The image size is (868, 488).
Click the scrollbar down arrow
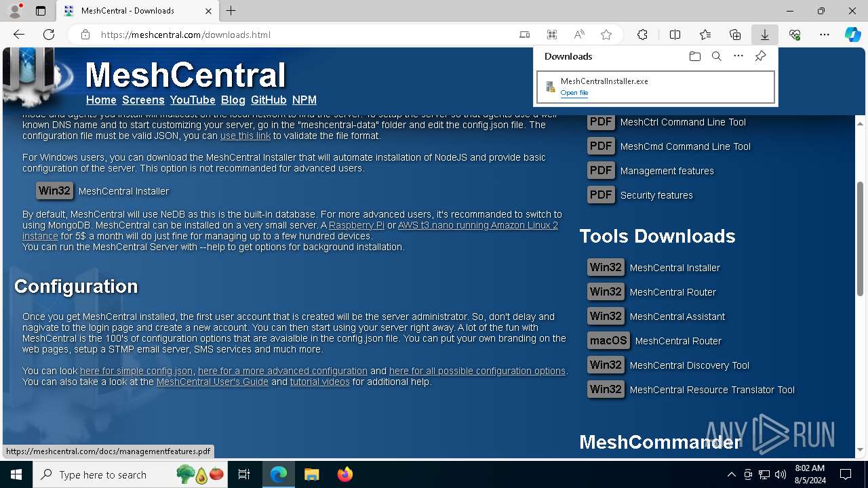[861, 449]
